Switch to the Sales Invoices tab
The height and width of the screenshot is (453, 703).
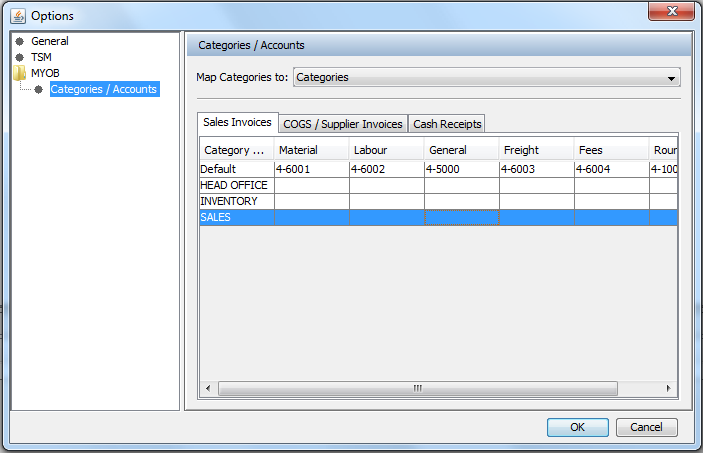click(x=237, y=123)
